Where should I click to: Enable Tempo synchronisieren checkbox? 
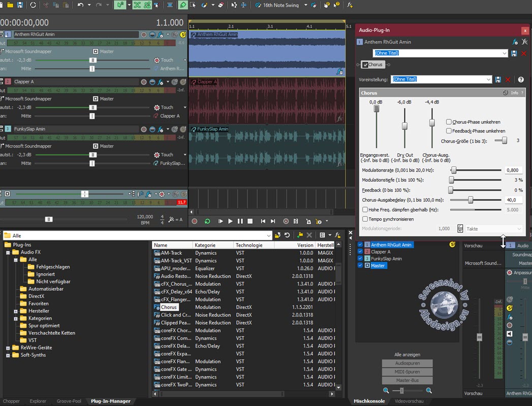coord(365,219)
